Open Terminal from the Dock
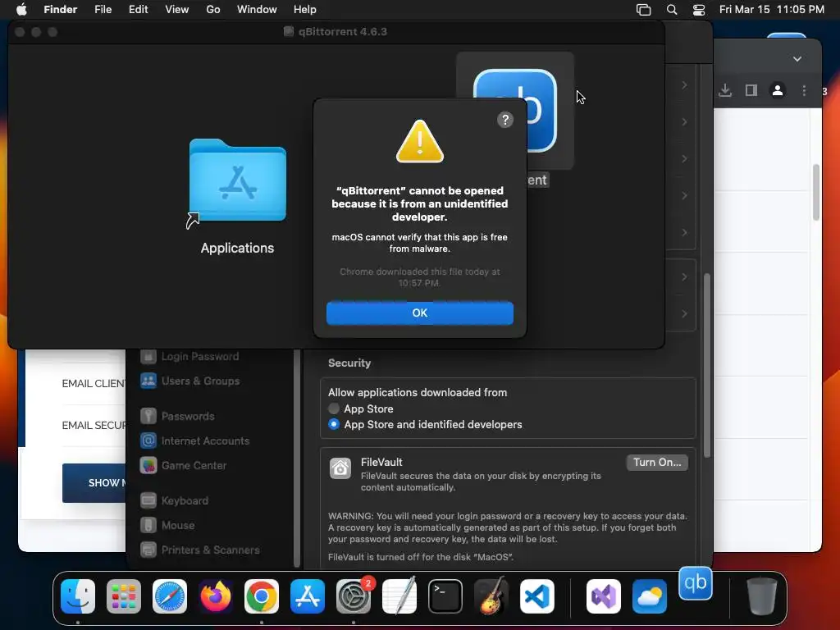840x630 pixels. [445, 596]
